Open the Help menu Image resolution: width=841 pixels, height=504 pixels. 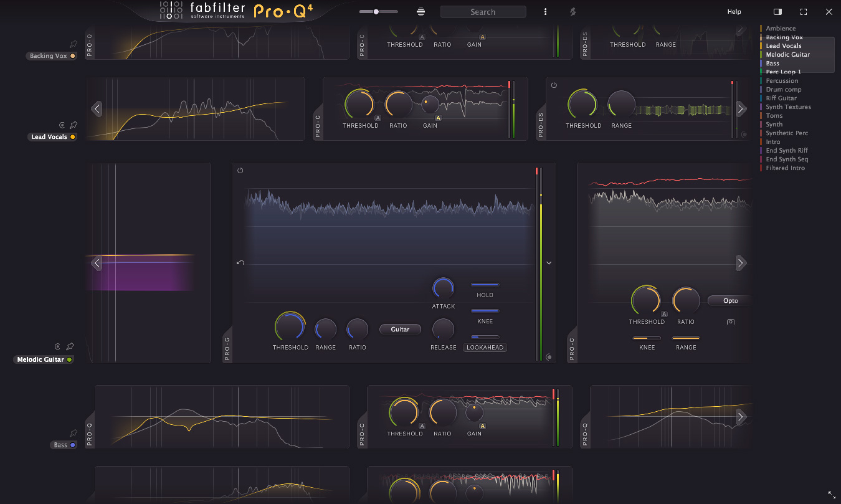click(x=734, y=11)
